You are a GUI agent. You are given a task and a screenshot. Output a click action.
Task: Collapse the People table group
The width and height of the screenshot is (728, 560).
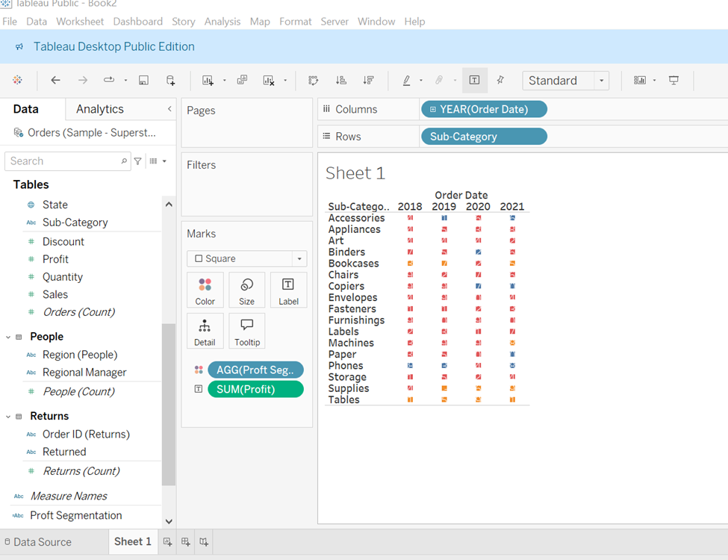[8, 337]
